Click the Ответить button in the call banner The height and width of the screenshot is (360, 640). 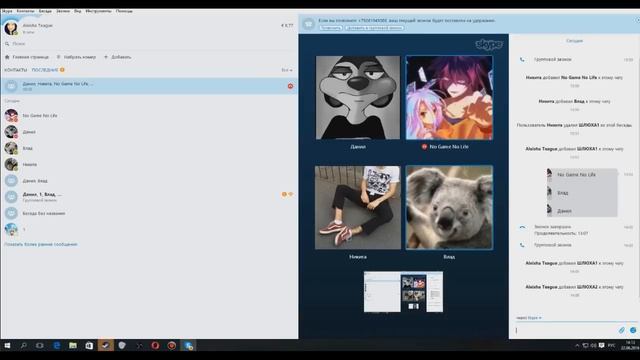point(331,28)
